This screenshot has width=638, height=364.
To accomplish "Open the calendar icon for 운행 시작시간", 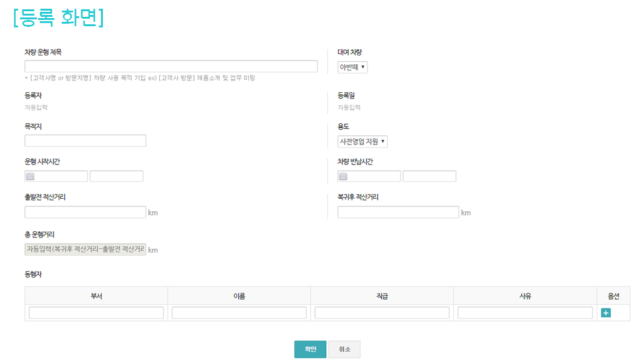I will click(x=30, y=176).
